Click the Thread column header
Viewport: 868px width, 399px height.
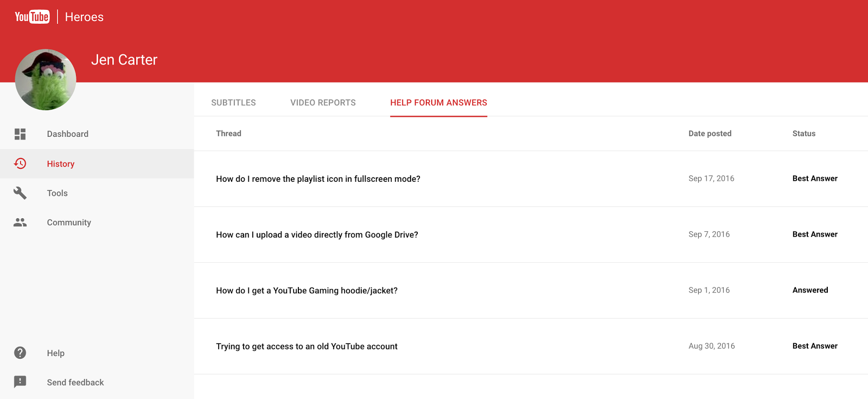[228, 134]
